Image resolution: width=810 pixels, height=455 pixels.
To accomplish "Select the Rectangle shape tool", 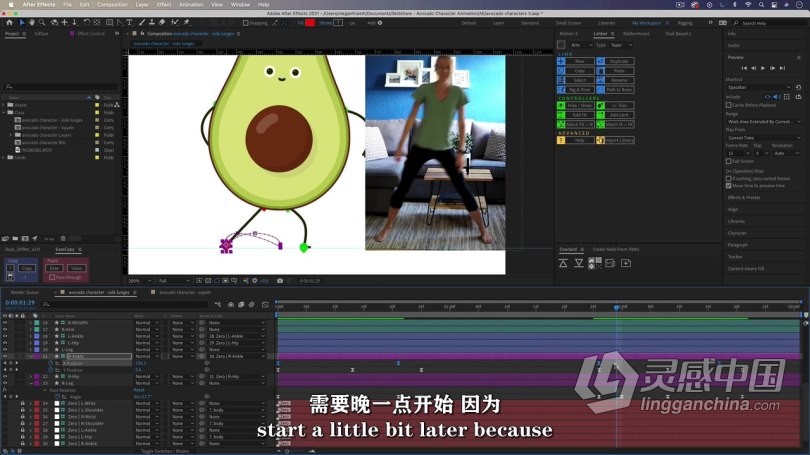I will pos(110,23).
